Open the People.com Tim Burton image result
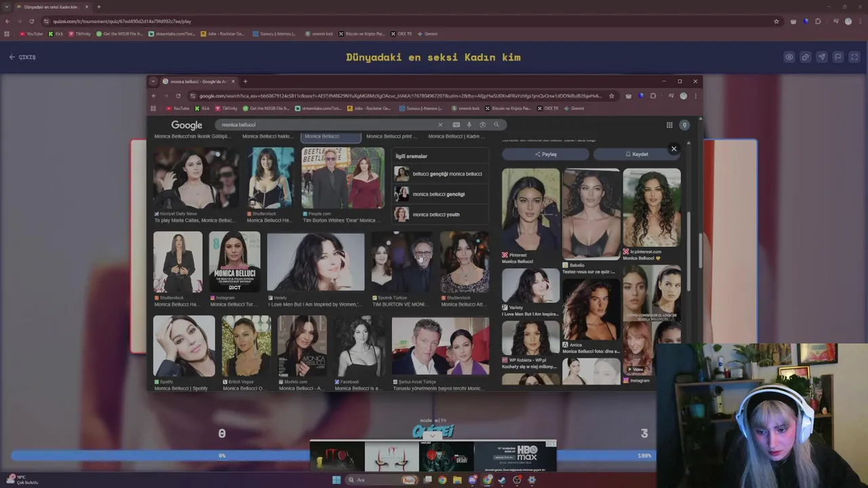The width and height of the screenshot is (868, 488). click(342, 178)
